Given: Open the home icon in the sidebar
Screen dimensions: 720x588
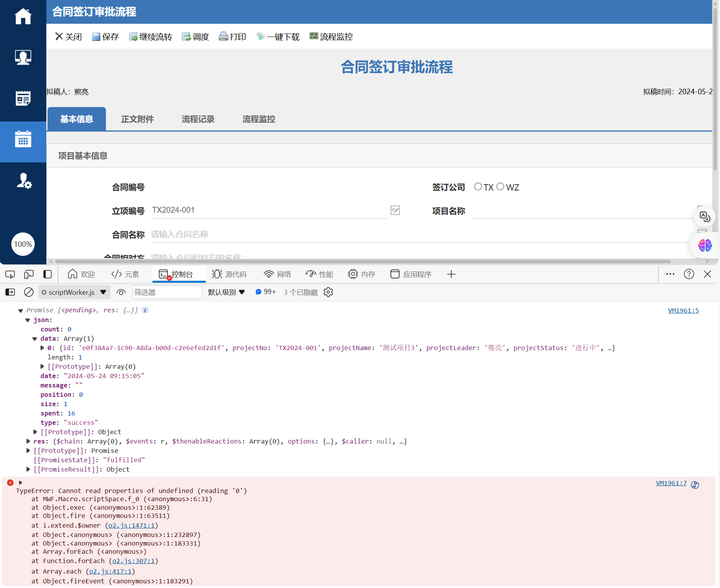Looking at the screenshot, I should [23, 16].
